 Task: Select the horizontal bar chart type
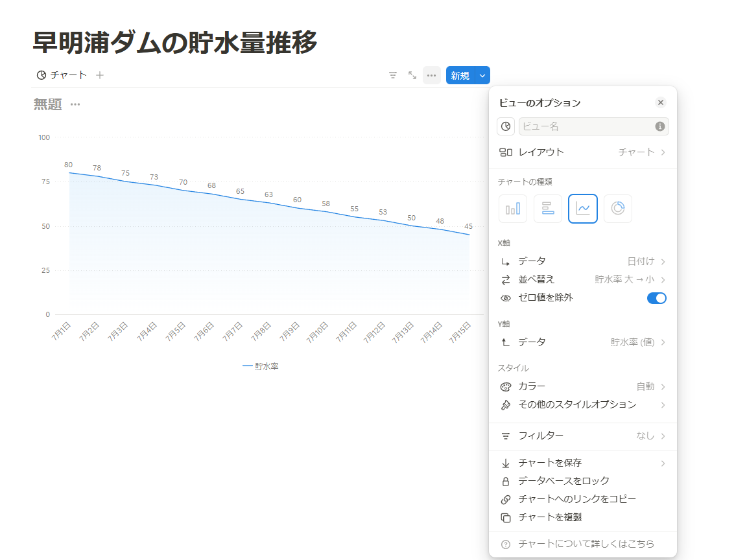(547, 208)
